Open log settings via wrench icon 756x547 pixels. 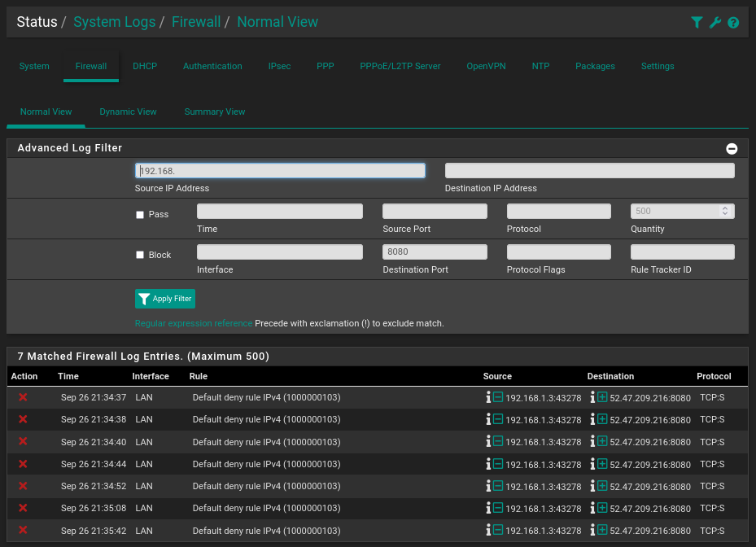click(x=715, y=23)
